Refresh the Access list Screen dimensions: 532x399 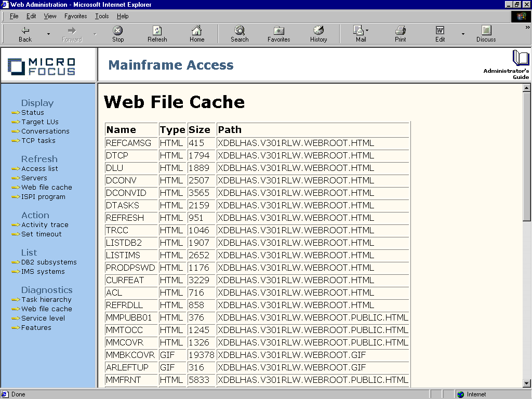[41, 168]
